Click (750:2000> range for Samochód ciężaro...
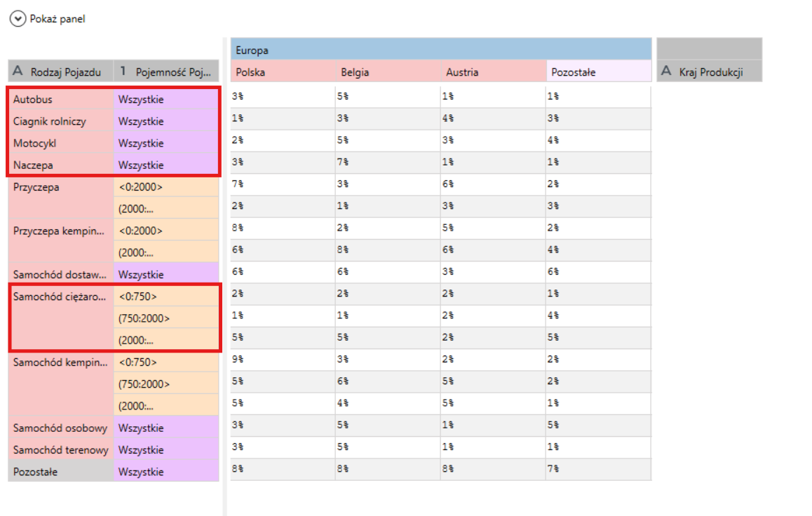This screenshot has width=812, height=516. (166, 318)
